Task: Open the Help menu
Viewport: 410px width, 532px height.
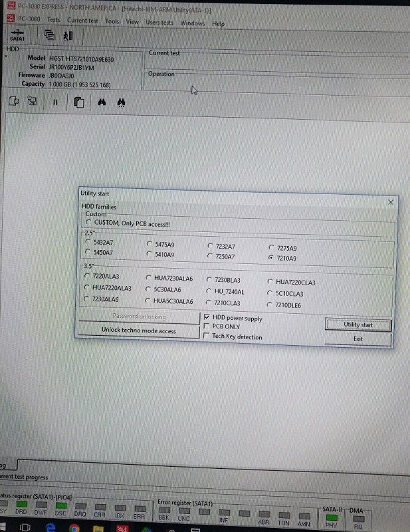Action: click(218, 24)
